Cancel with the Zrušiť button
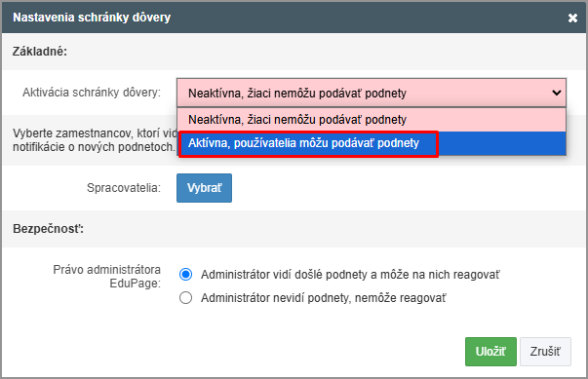Screen dimensions: 588x379 pos(545,352)
